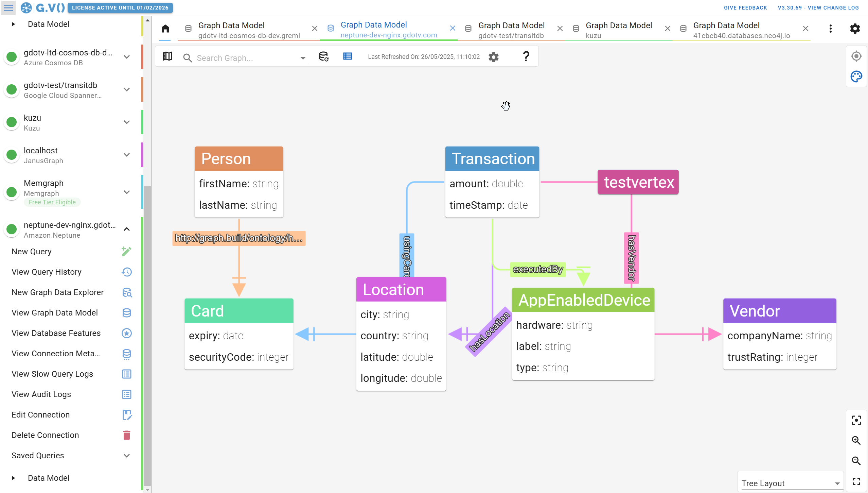
Task: Click the refresh data model database icon
Action: [x=324, y=56]
